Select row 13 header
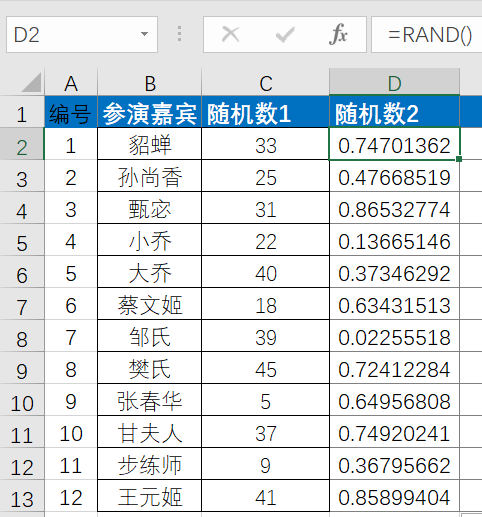This screenshot has height=517, width=482. (22, 496)
